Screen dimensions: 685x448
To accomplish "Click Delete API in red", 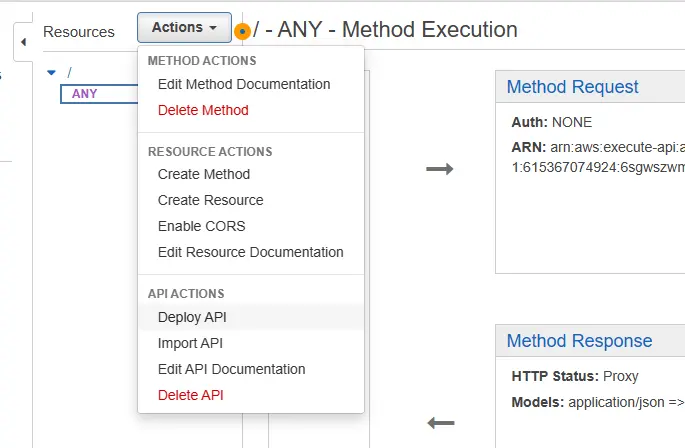I will tap(190, 395).
